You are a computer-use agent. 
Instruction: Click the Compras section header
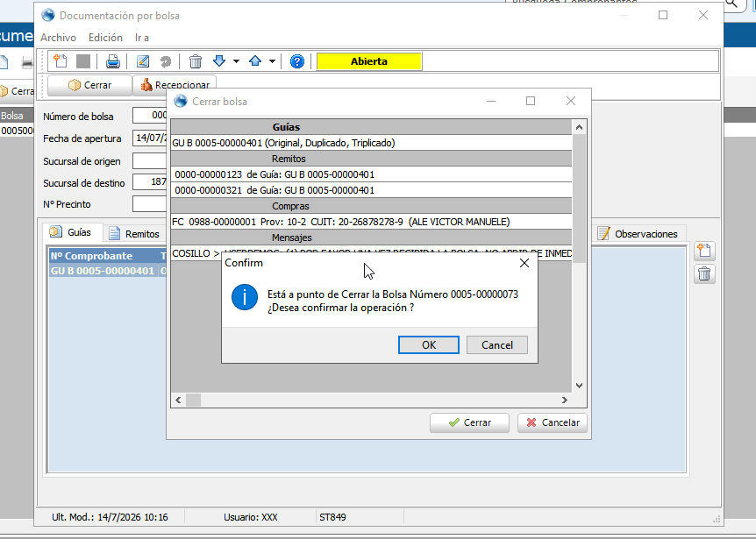tap(371, 206)
